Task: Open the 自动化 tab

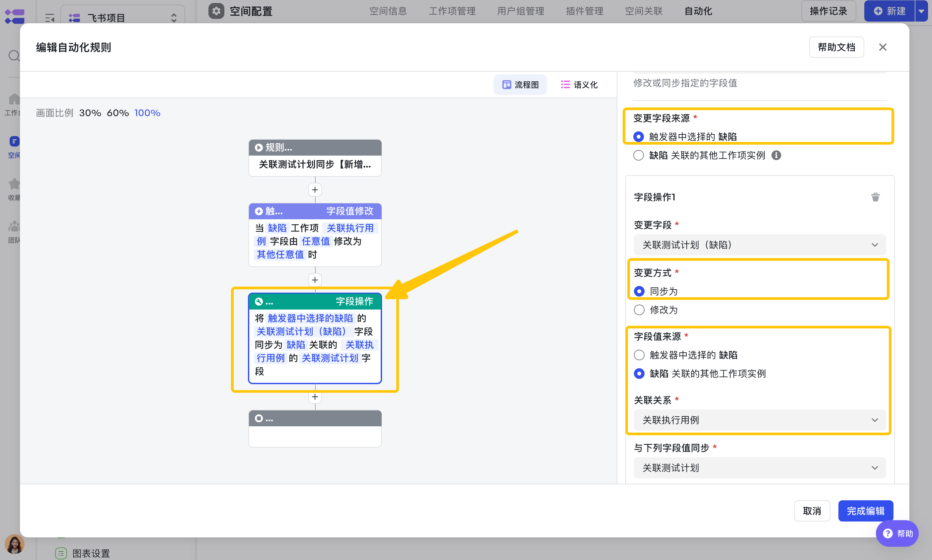Action: pos(698,11)
